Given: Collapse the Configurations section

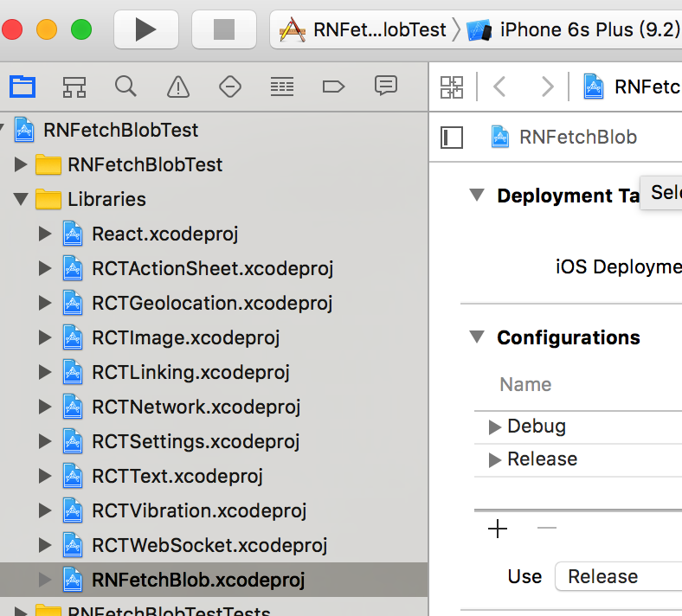Looking at the screenshot, I should click(476, 337).
